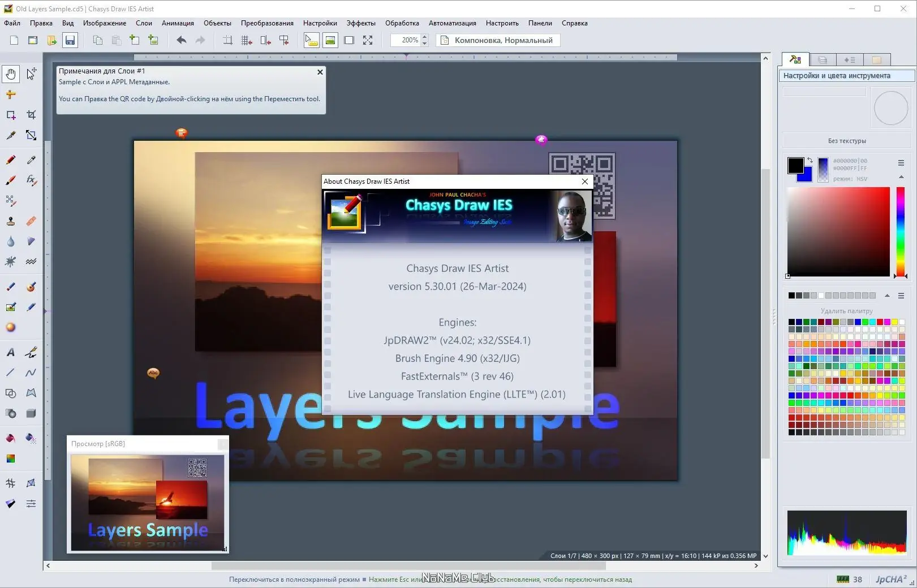
Task: Select the Eyedropper color picker tool
Action: coord(31,160)
